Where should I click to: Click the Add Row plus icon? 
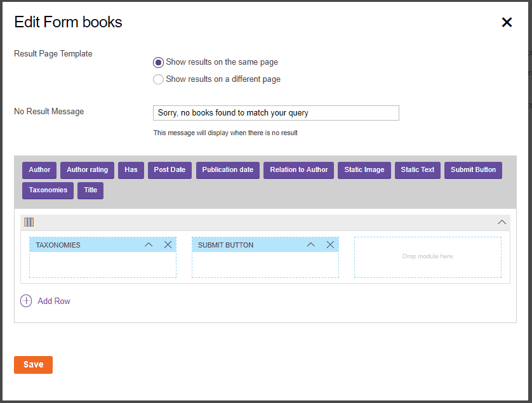coord(26,301)
